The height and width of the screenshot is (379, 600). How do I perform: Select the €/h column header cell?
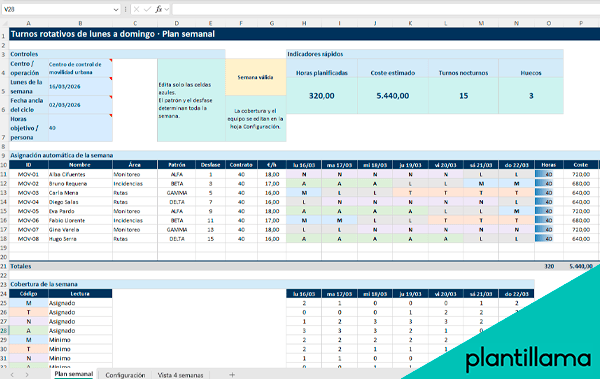click(272, 165)
